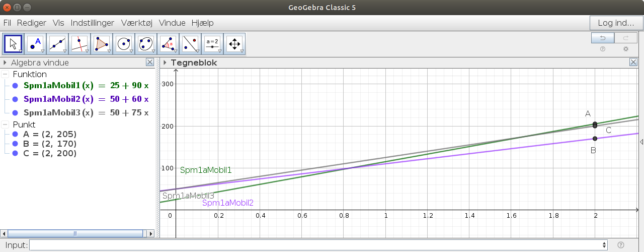Click the Log ind... button
Viewport: 644px width, 252px height.
[616, 23]
